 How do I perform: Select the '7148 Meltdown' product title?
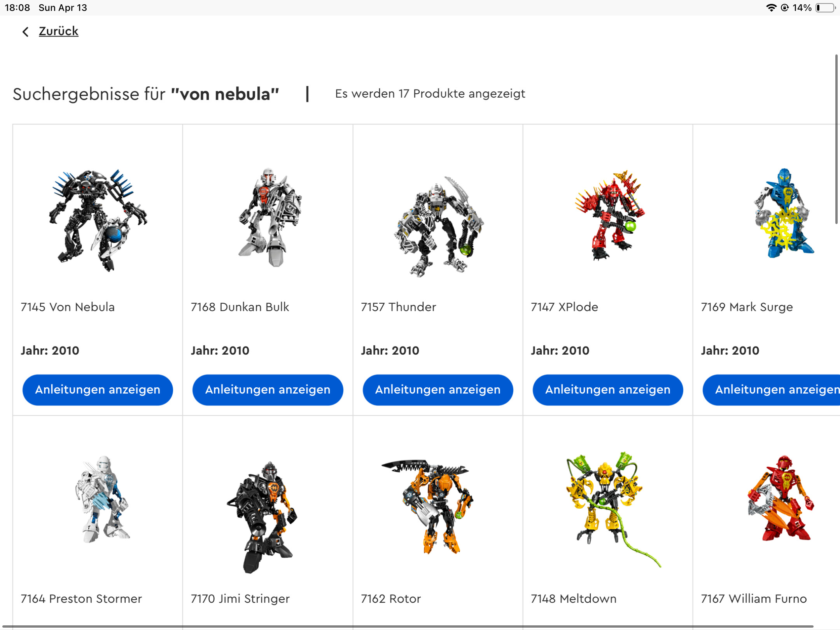574,599
